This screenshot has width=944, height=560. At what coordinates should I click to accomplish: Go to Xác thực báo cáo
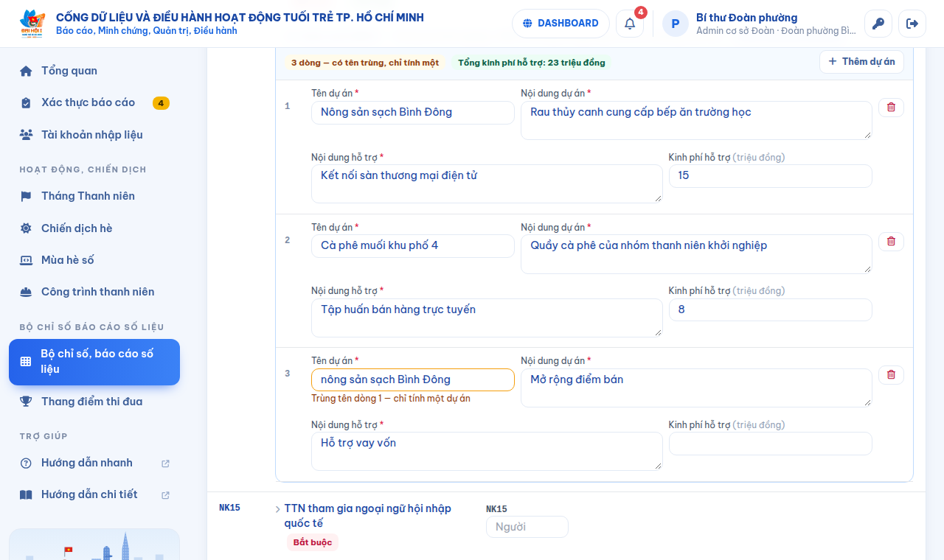pos(94,102)
